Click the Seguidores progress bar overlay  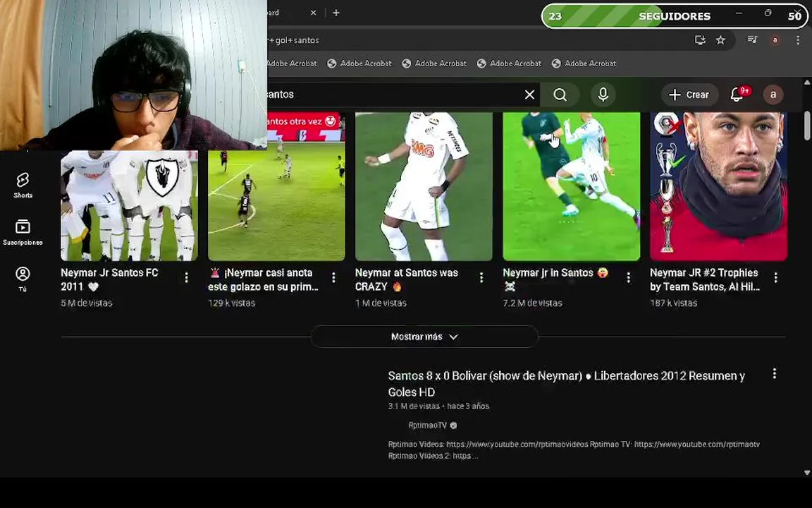(675, 16)
